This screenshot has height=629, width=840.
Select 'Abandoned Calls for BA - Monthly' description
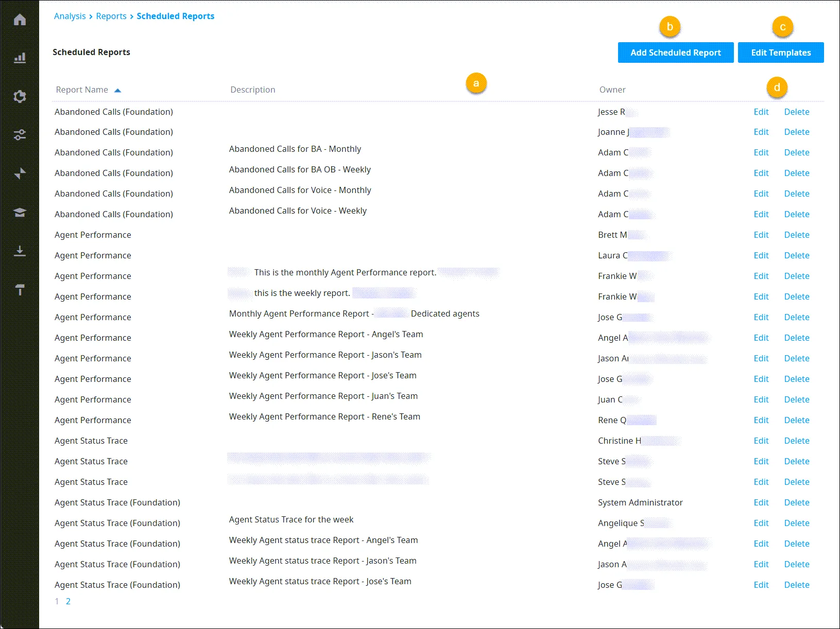[295, 149]
